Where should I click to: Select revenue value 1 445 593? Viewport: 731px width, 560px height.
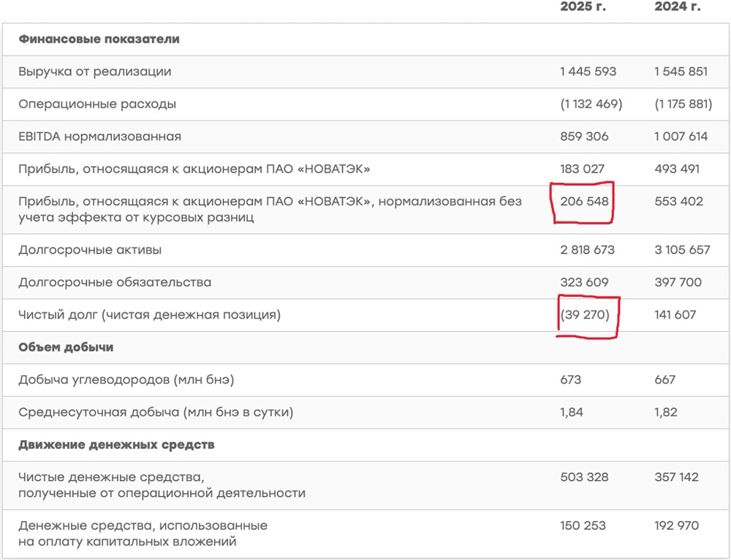coord(588,72)
